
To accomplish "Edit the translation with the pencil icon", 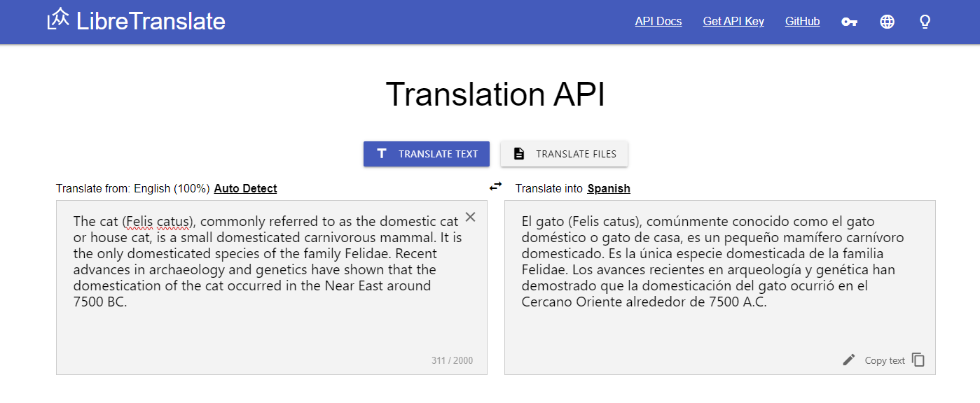I will coord(848,359).
